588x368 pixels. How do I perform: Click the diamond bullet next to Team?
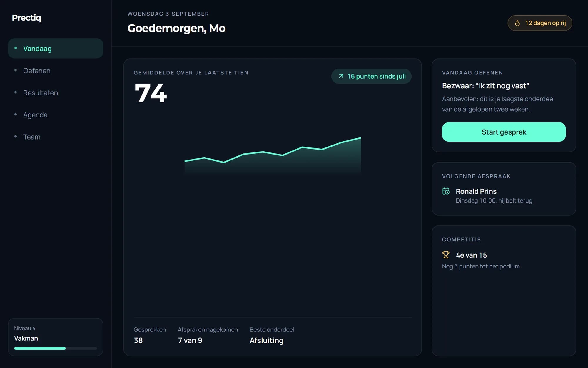(x=16, y=136)
